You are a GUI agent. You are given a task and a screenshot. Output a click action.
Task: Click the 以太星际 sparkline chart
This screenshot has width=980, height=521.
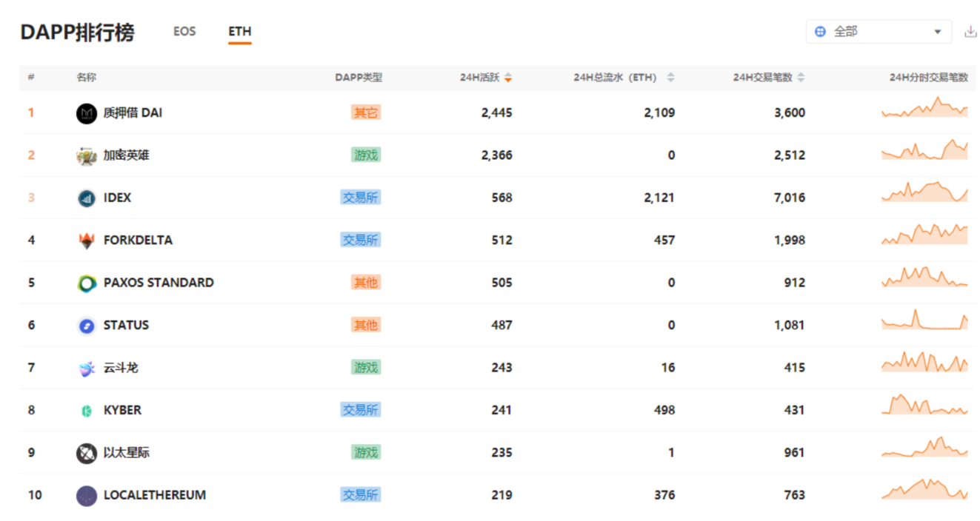coord(924,446)
